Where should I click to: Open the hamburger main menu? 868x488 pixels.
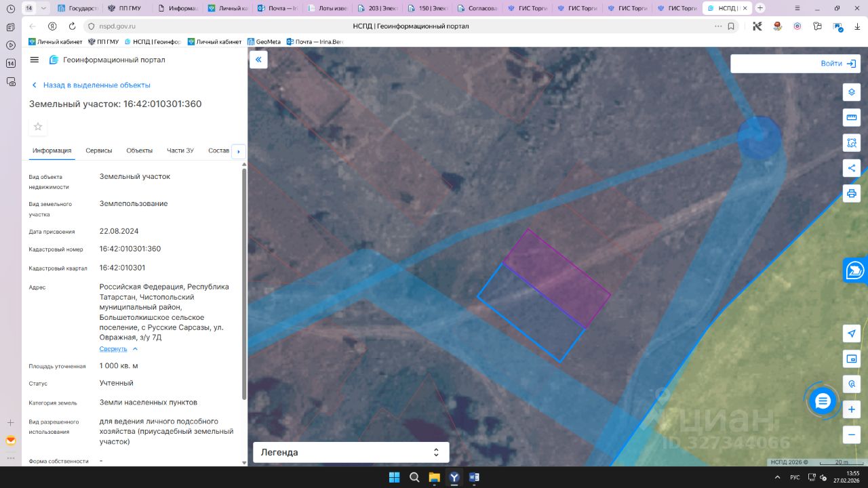pos(35,60)
